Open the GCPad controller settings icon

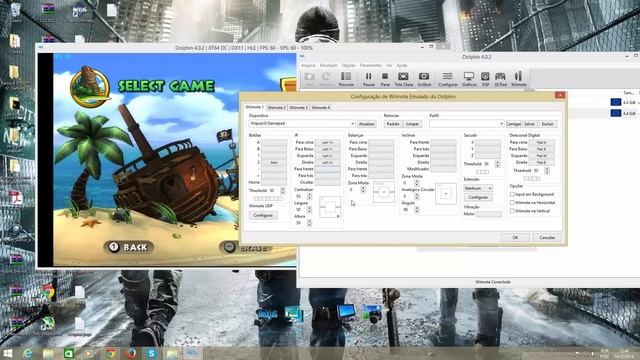click(x=500, y=78)
